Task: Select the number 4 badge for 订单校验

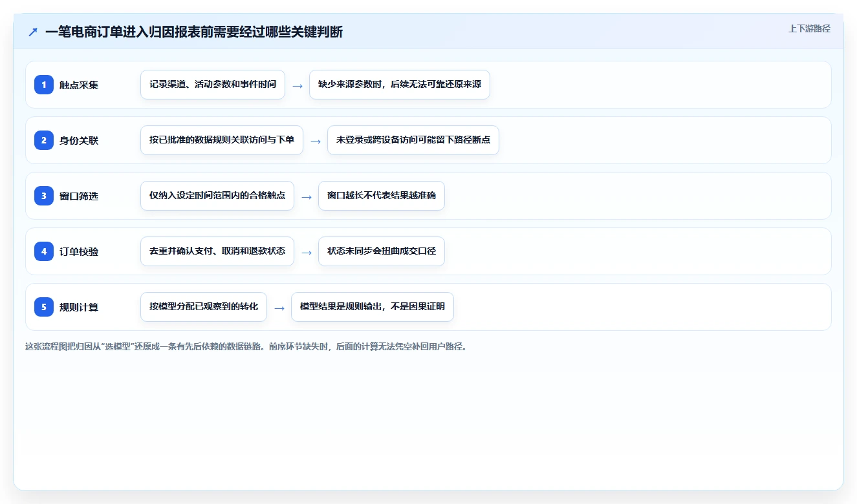Action: click(x=44, y=251)
